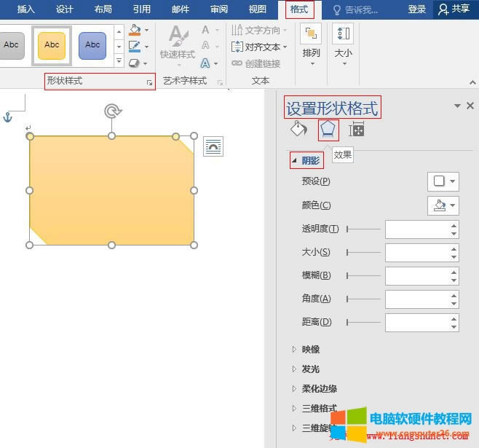This screenshot has height=448, width=479.
Task: Click the Share (共享) button
Action: (x=454, y=9)
